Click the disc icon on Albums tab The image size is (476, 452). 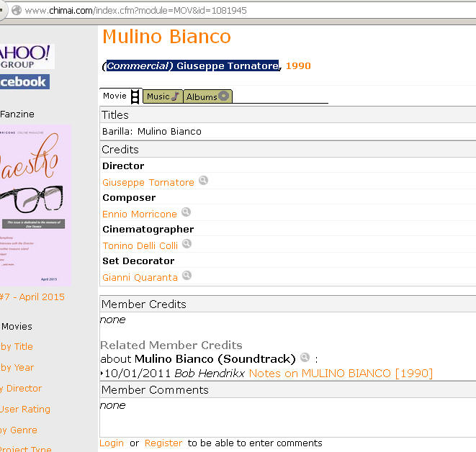224,96
